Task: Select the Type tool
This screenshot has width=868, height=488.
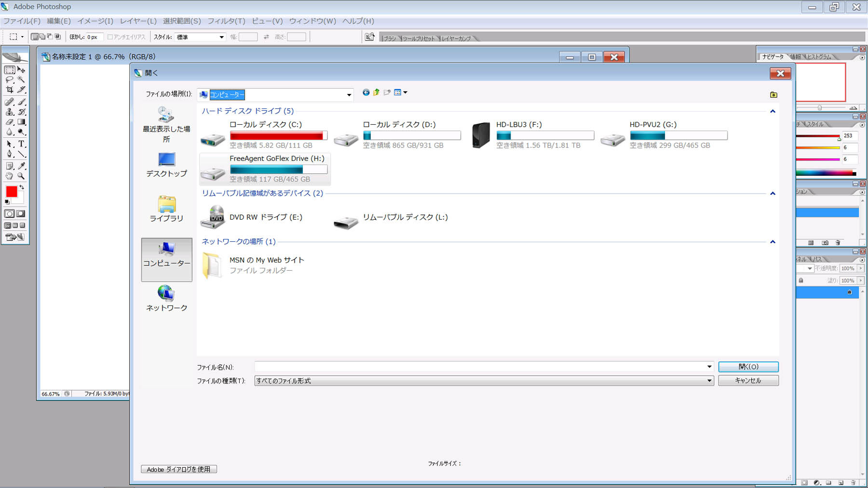Action: 21,144
